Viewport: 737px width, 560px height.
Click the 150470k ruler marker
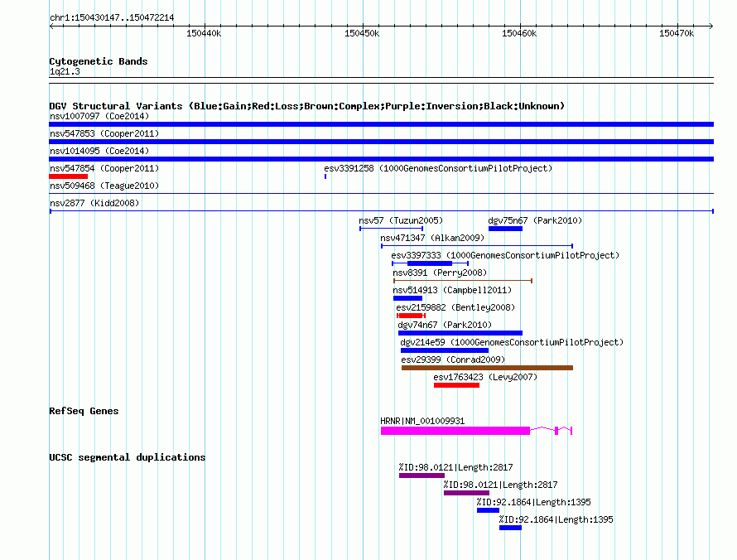677,33
